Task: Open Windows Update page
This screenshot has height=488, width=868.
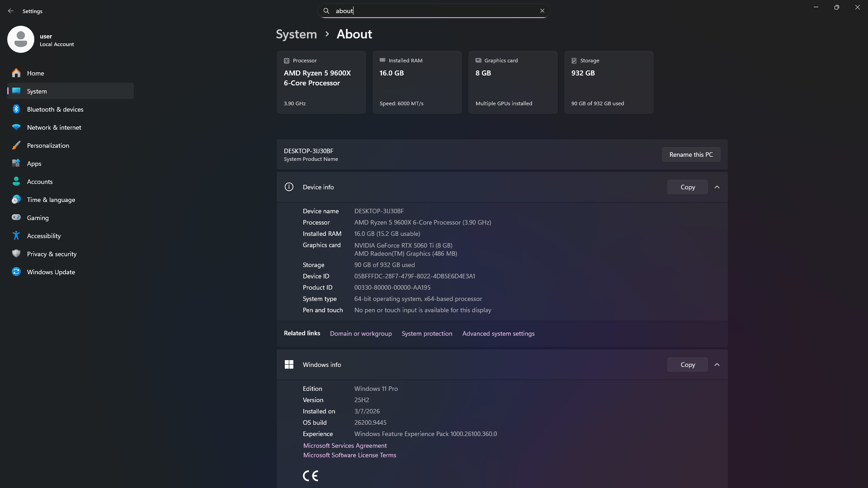Action: 71,272
